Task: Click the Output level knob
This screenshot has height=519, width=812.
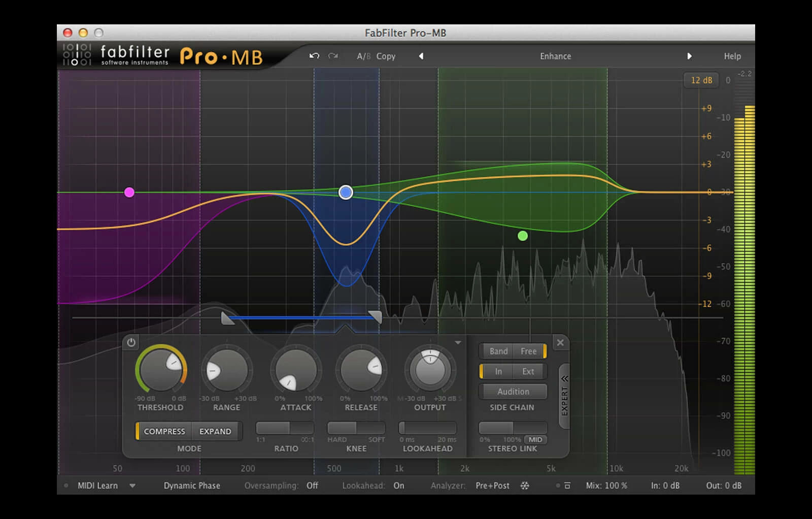Action: 430,369
